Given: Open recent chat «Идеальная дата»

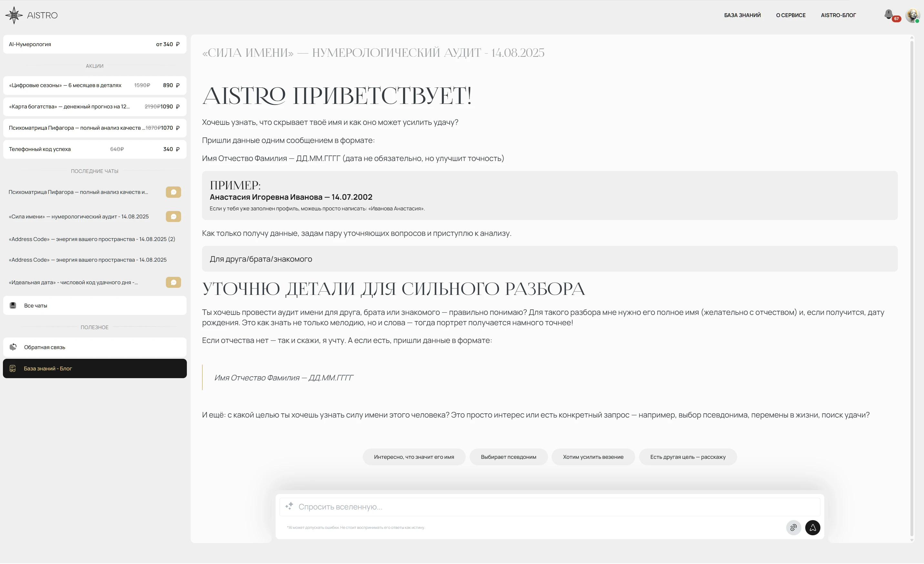Looking at the screenshot, I should tap(74, 283).
